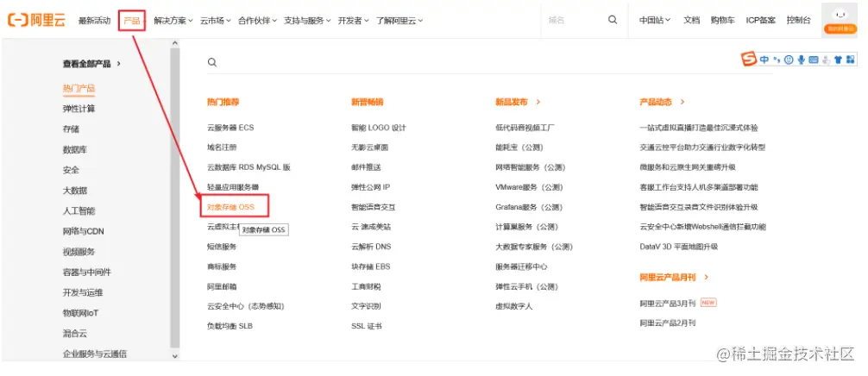The image size is (868, 376).
Task: Select 网络与CDN category in sidebar
Action: [x=83, y=231]
